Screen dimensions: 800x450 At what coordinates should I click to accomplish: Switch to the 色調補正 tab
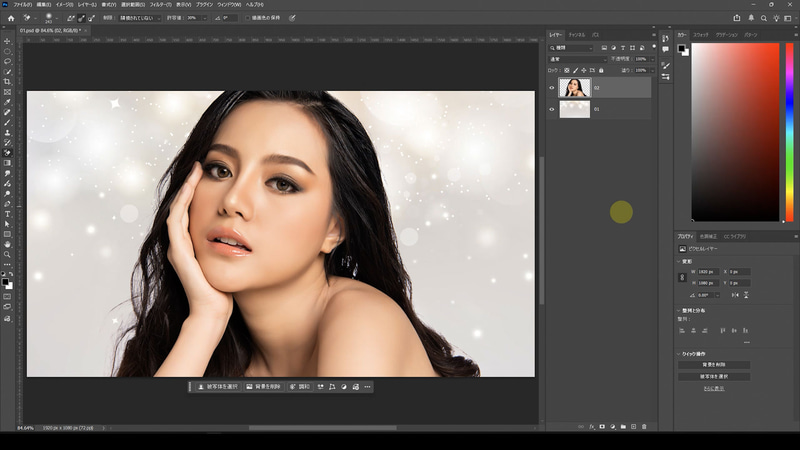(x=708, y=237)
